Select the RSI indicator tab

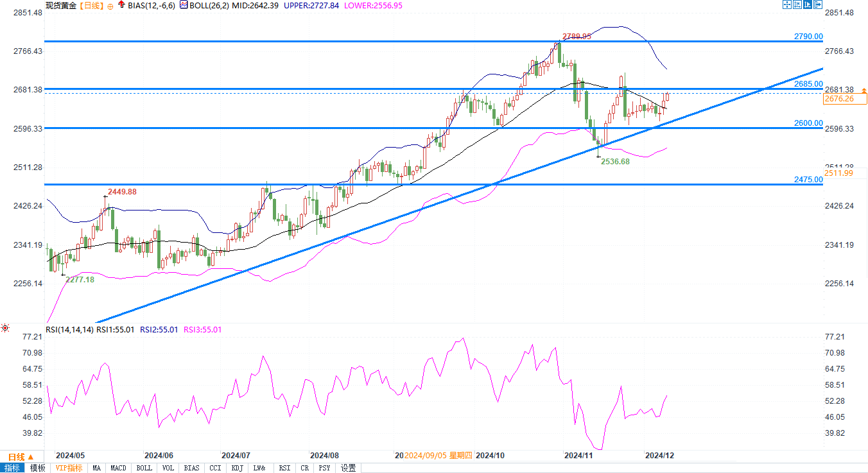(284, 468)
